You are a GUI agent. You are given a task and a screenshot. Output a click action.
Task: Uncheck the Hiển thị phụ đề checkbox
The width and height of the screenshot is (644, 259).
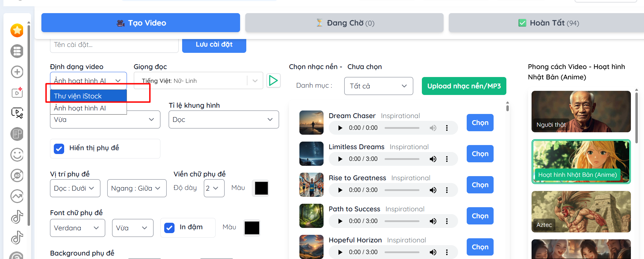(59, 148)
